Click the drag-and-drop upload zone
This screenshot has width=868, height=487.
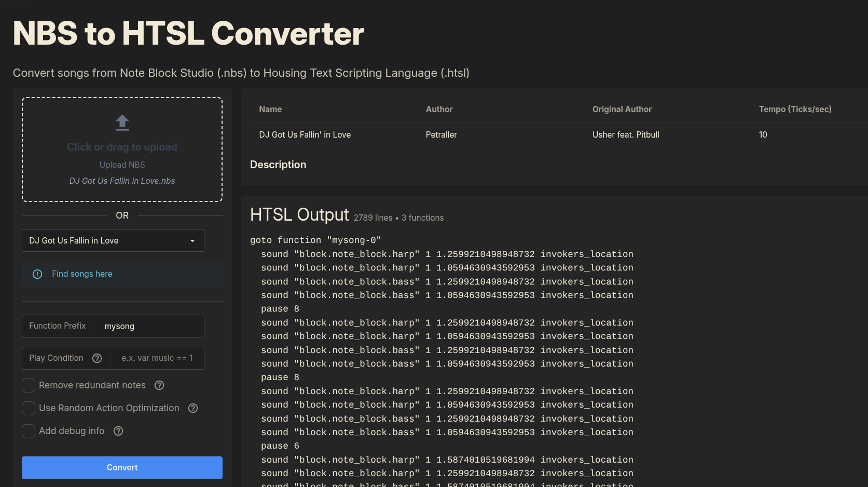pyautogui.click(x=122, y=150)
